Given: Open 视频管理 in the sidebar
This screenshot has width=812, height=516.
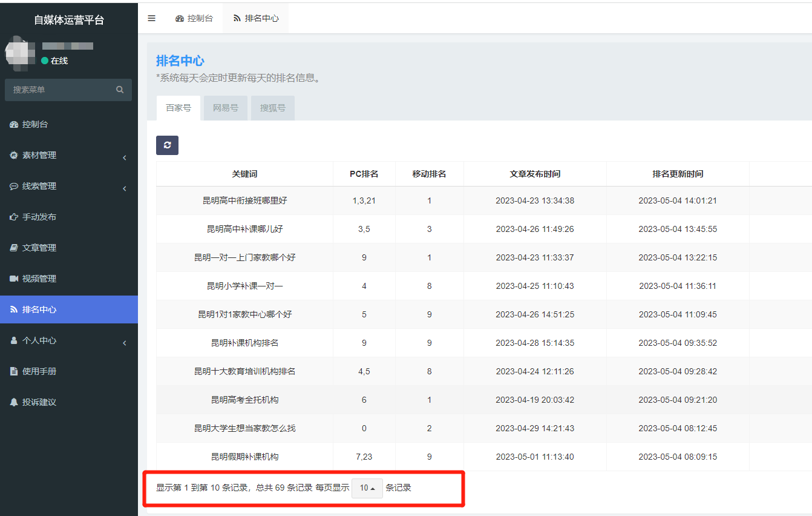Looking at the screenshot, I should point(39,279).
